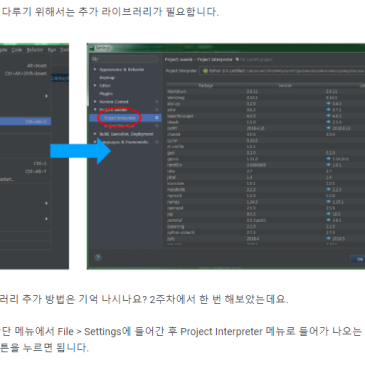Click the help question mark icon
365x365 pixels.
pyautogui.click(x=98, y=257)
